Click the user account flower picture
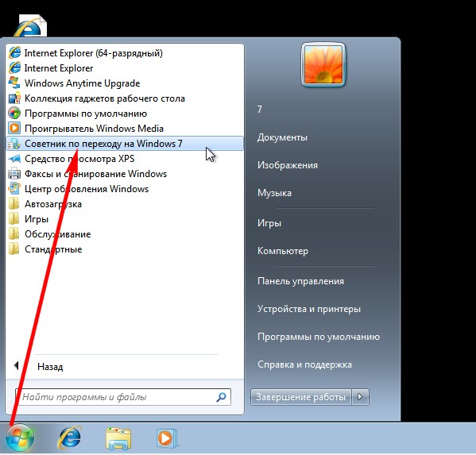 [x=323, y=64]
